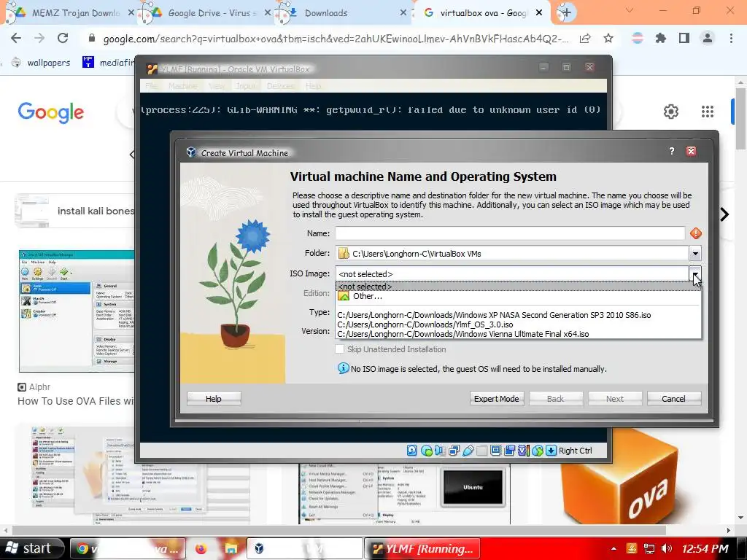
Task: Click the VirtualBox Manager taskbar button
Action: (x=305, y=548)
